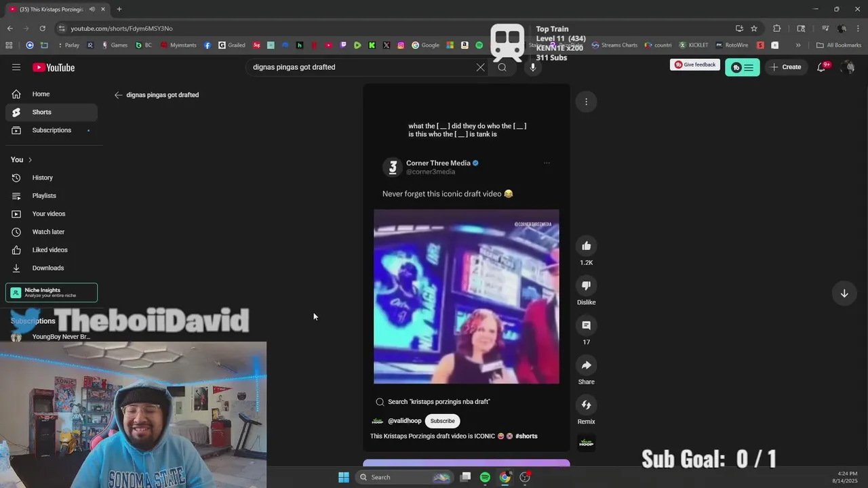Viewport: 868px width, 488px height.
Task: Start voice search with the microphone
Action: [x=532, y=67]
